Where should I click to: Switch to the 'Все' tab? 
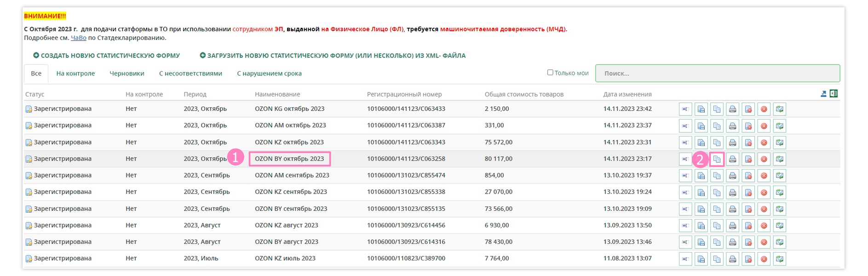[36, 73]
